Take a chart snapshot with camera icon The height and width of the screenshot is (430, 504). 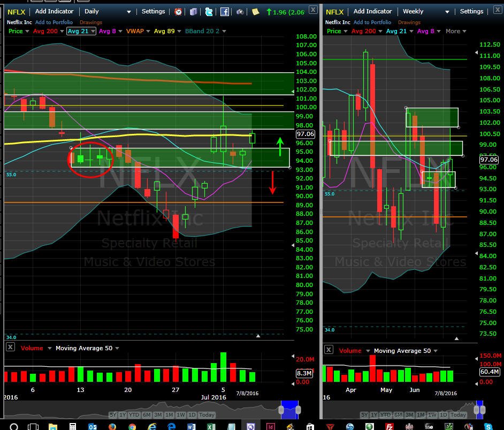click(240, 12)
